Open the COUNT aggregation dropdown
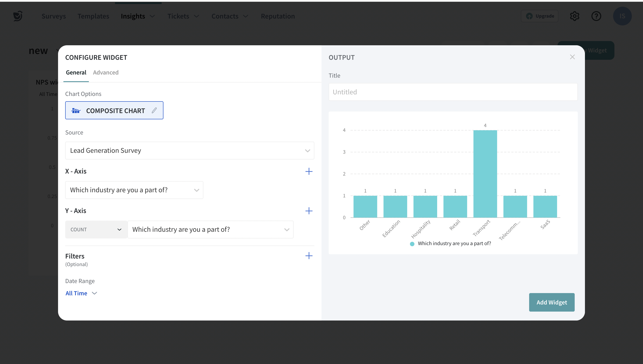This screenshot has width=643, height=364. pos(96,230)
